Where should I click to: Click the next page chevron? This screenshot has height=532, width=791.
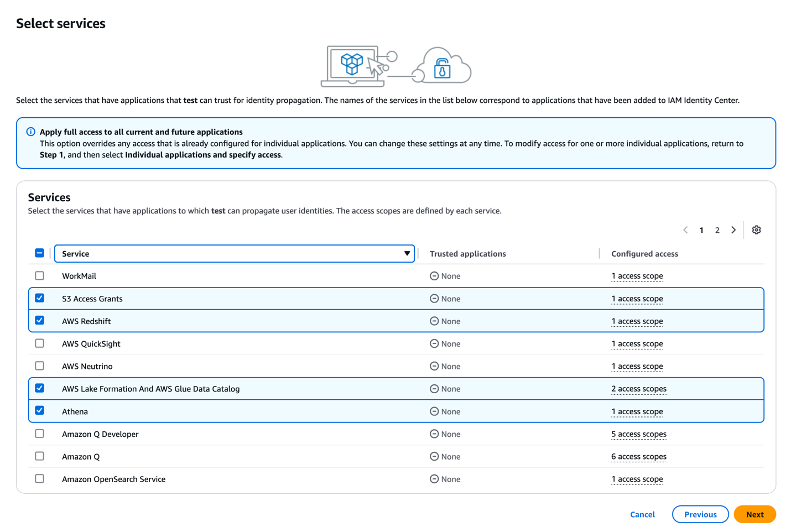click(x=733, y=230)
